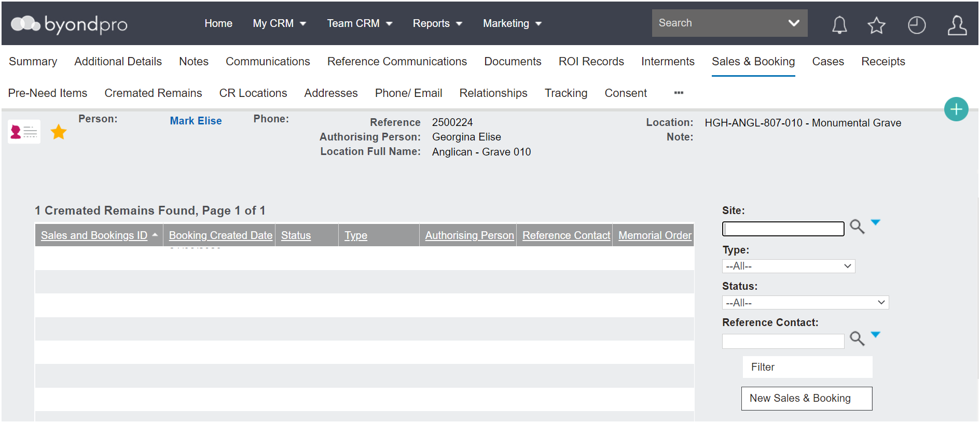
Task: Open favorites star icon in header
Action: pyautogui.click(x=876, y=24)
